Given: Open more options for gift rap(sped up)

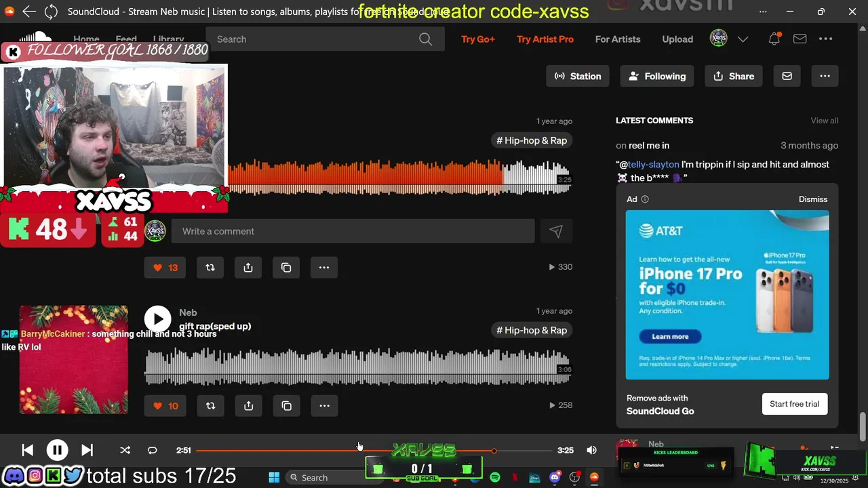Looking at the screenshot, I should pyautogui.click(x=324, y=405).
